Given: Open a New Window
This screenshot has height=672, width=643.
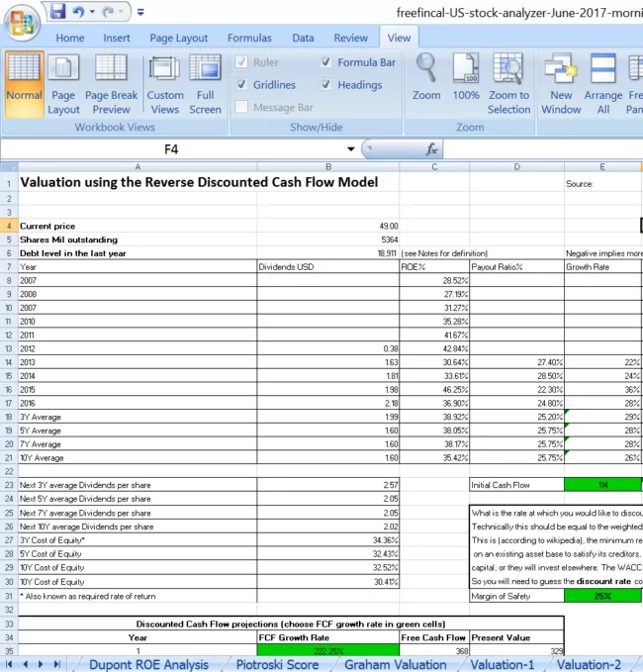Looking at the screenshot, I should pyautogui.click(x=561, y=83).
